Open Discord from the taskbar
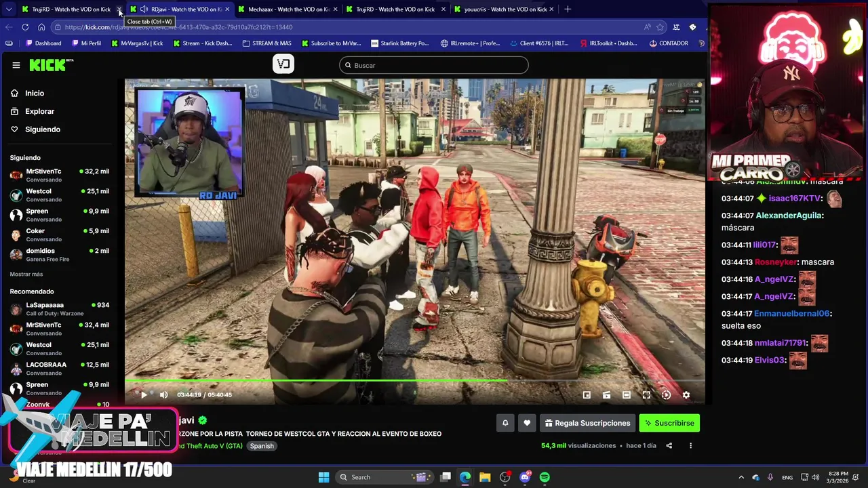 pyautogui.click(x=525, y=477)
